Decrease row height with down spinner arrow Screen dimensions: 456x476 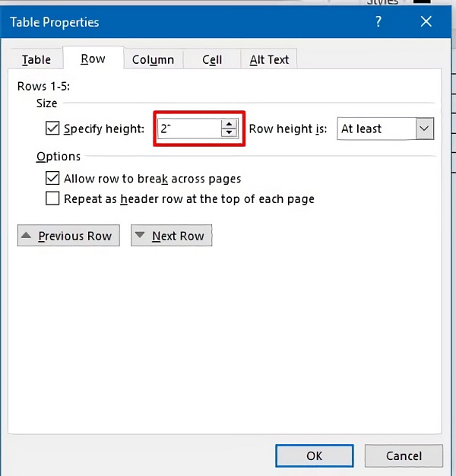pyautogui.click(x=229, y=133)
